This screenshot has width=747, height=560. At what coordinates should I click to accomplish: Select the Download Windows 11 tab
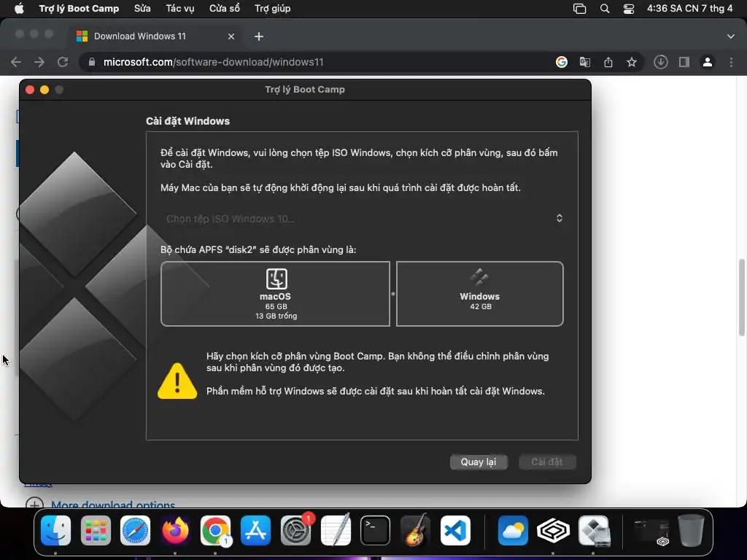coord(155,36)
